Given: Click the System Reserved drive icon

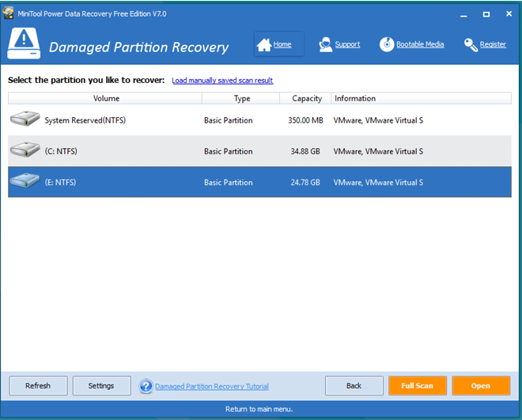Looking at the screenshot, I should [25, 119].
